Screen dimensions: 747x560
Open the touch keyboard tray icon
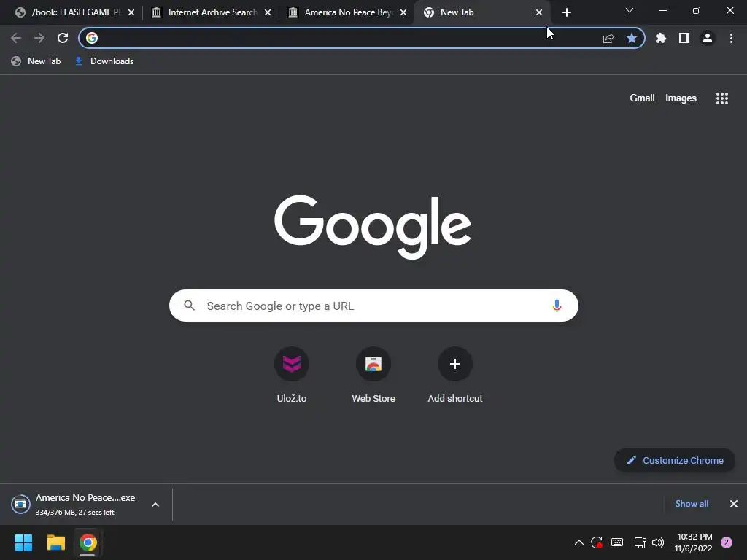[617, 542]
